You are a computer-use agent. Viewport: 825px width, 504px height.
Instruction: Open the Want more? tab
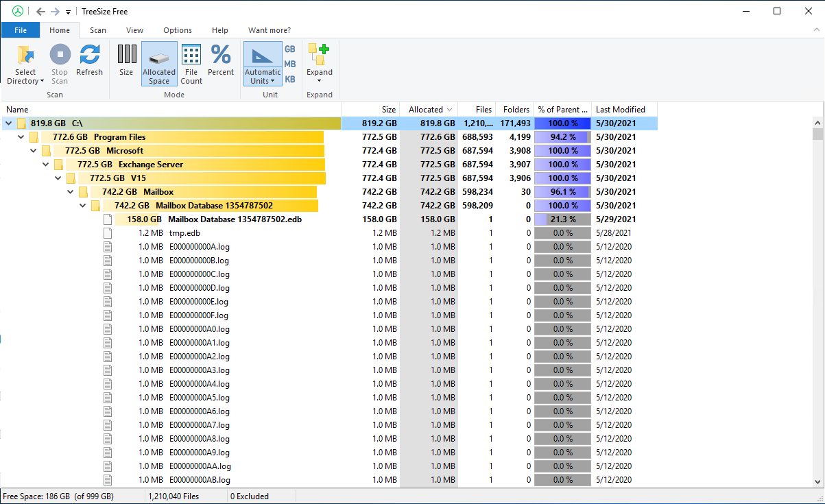tap(270, 30)
